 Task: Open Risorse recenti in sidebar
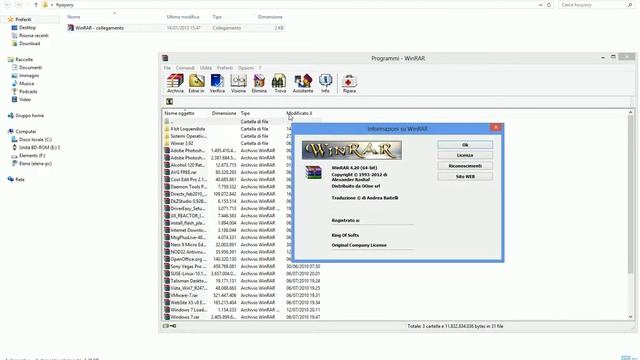tap(30, 36)
